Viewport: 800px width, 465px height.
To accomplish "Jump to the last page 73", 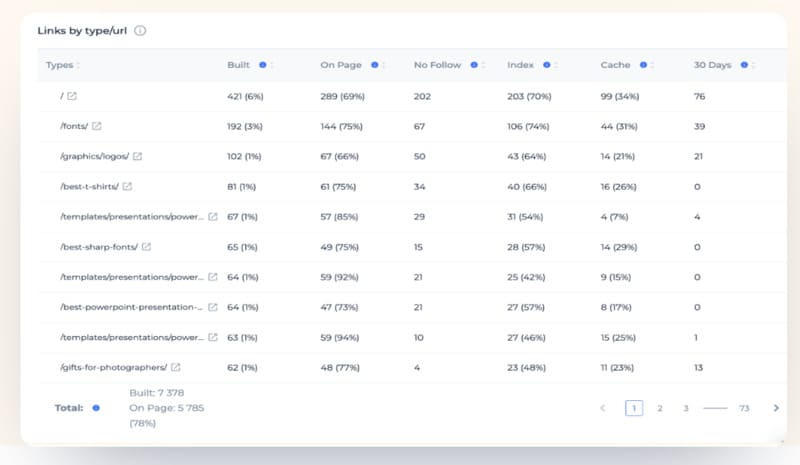I will pyautogui.click(x=744, y=408).
